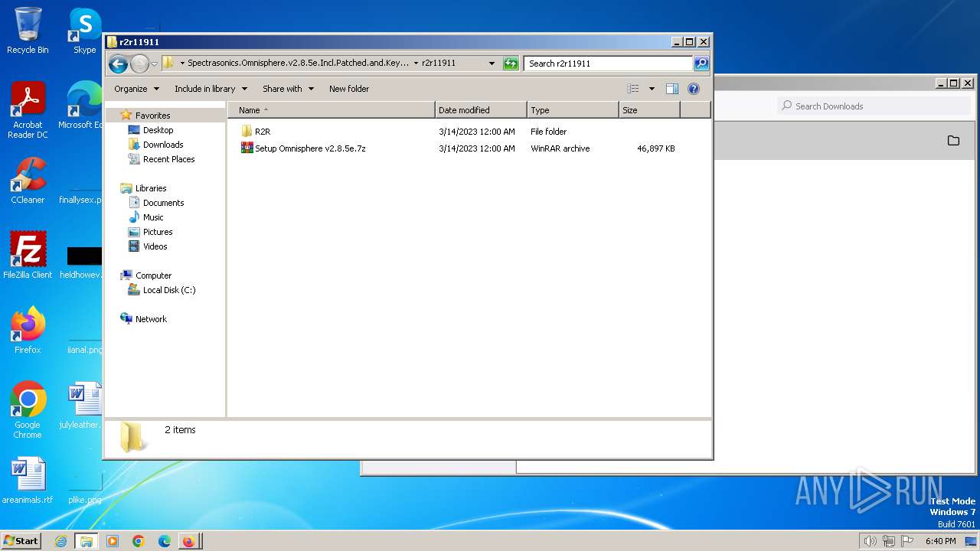Select CCleaner desktop shortcut

tap(28, 181)
